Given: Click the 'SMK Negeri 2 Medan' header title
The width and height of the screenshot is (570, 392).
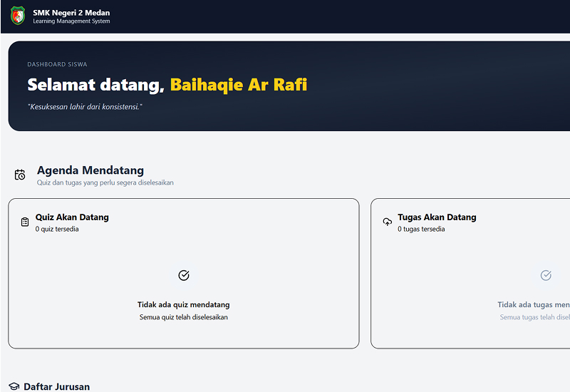Looking at the screenshot, I should point(71,13).
